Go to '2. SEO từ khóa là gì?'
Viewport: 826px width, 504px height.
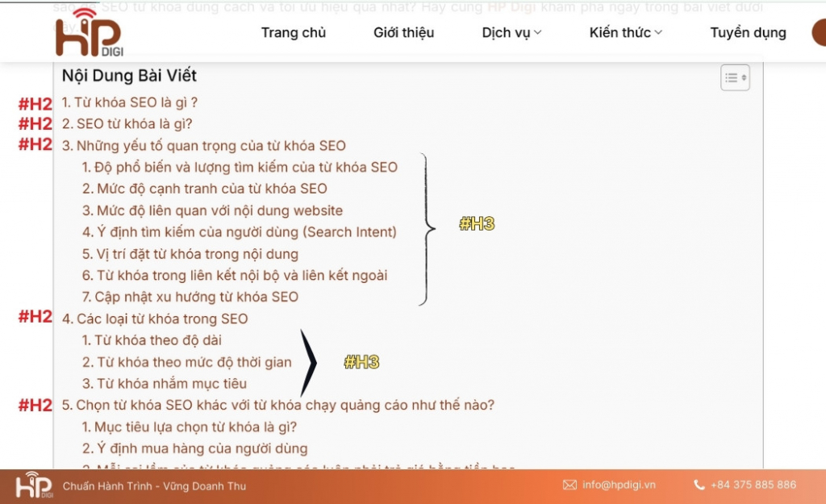pyautogui.click(x=127, y=123)
